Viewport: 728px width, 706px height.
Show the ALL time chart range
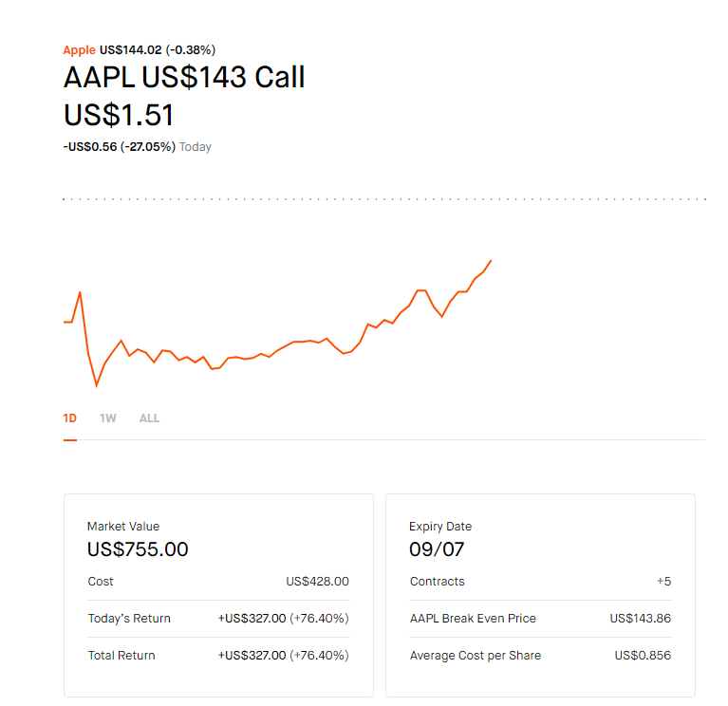(149, 418)
